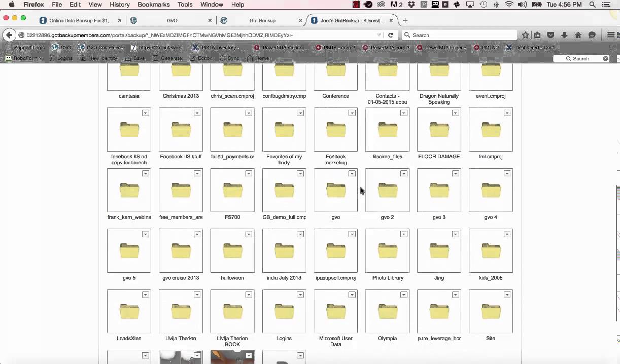Open a new browser tab with plus button
The image size is (620, 364).
405,20
